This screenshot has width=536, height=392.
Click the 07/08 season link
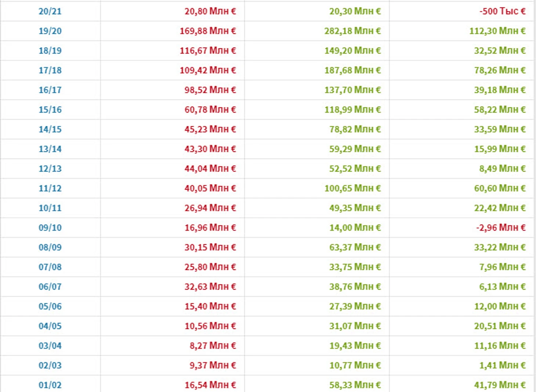[50, 267]
